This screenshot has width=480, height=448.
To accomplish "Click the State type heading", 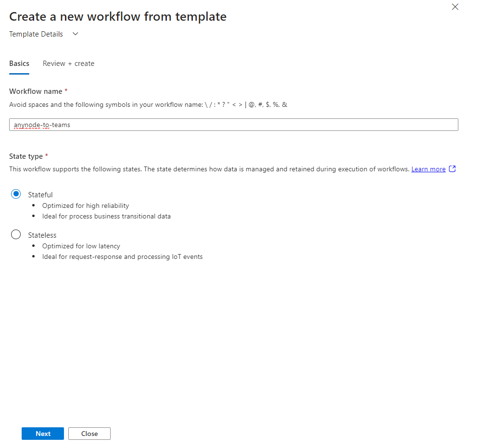I will 26,156.
